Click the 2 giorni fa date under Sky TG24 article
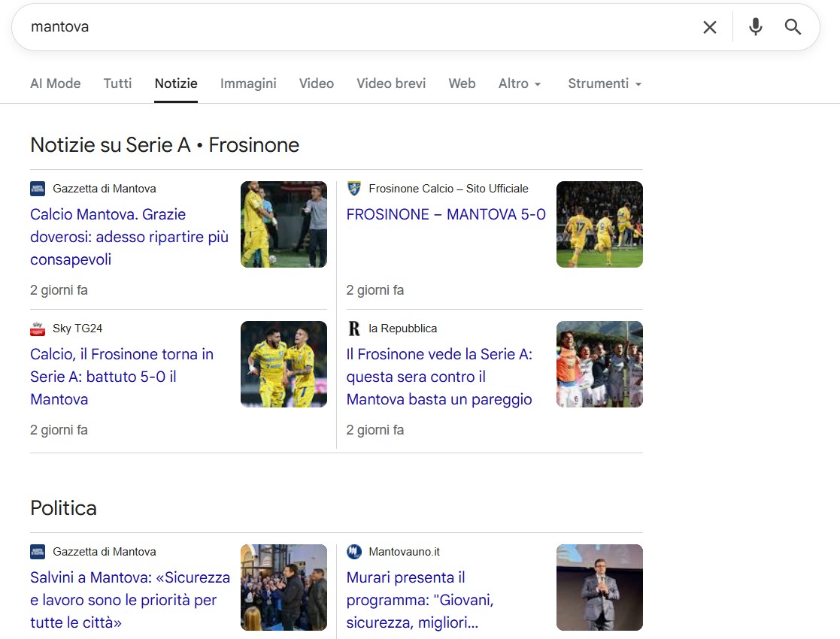This screenshot has width=840, height=639. [59, 430]
